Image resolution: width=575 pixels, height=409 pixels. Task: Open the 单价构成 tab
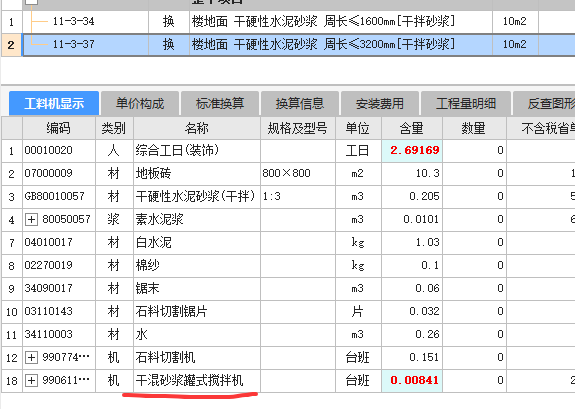tap(140, 103)
